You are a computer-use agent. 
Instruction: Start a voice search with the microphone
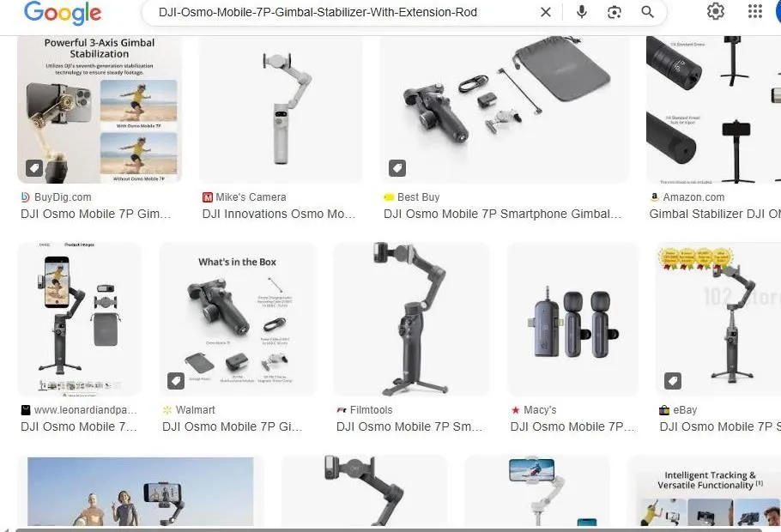point(581,12)
